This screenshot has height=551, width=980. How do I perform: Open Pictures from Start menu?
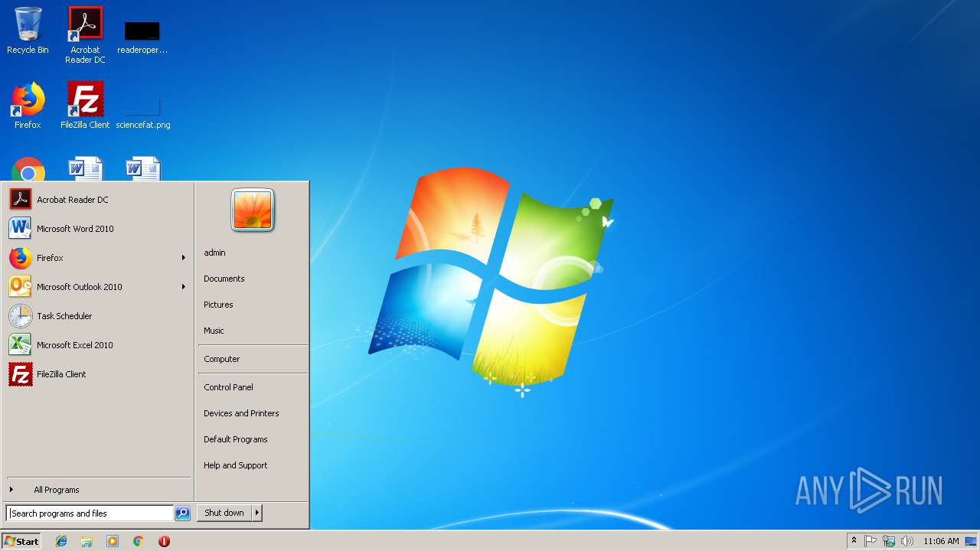pyautogui.click(x=253, y=305)
